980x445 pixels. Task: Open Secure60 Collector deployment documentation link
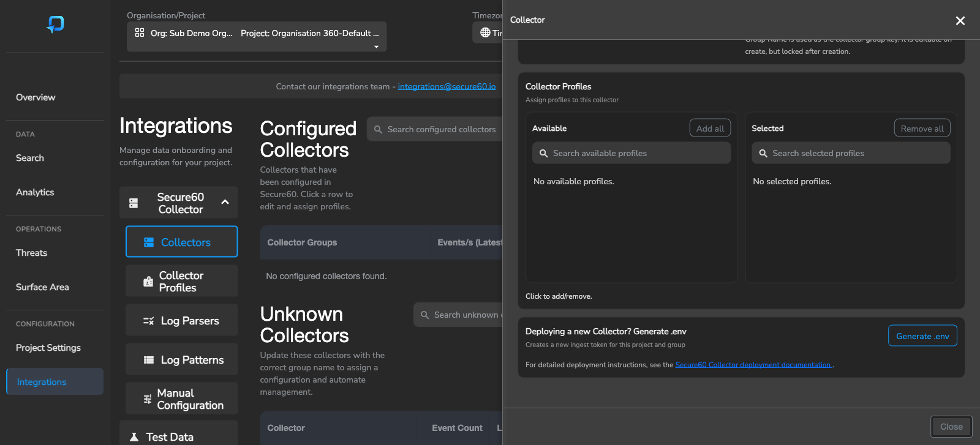point(753,365)
